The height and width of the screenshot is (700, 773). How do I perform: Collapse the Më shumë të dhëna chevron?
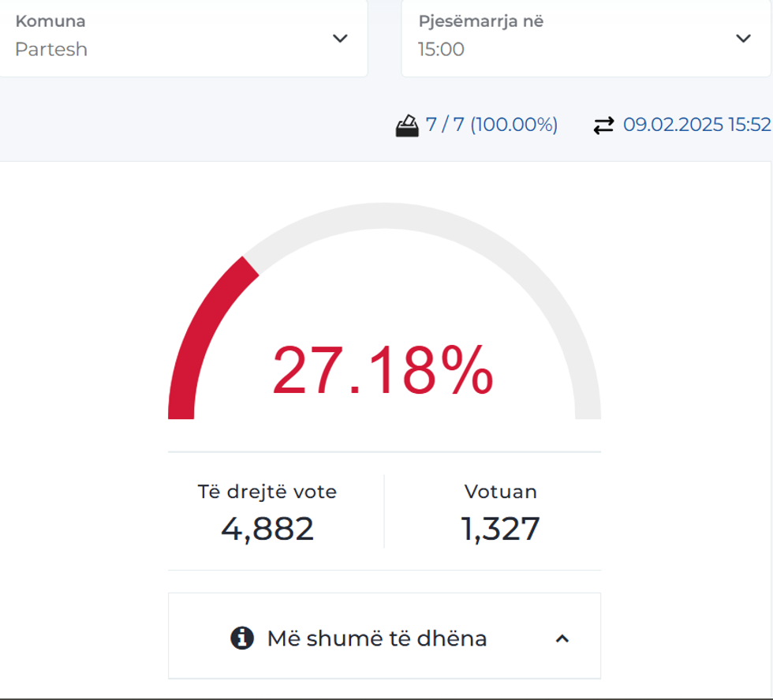click(562, 638)
